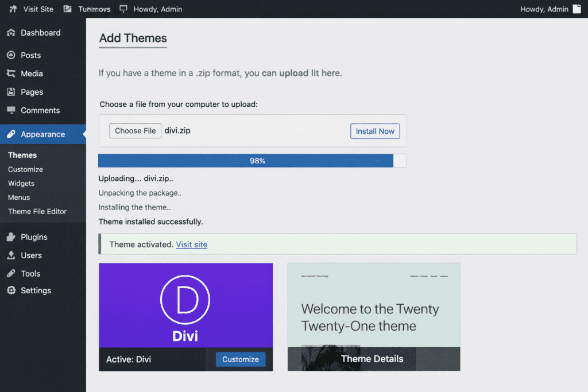
Task: Open the Themes submenu entry
Action: pos(22,155)
